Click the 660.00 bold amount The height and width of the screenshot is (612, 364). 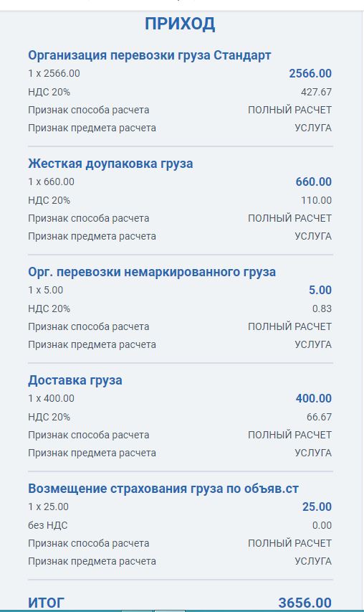tap(313, 182)
